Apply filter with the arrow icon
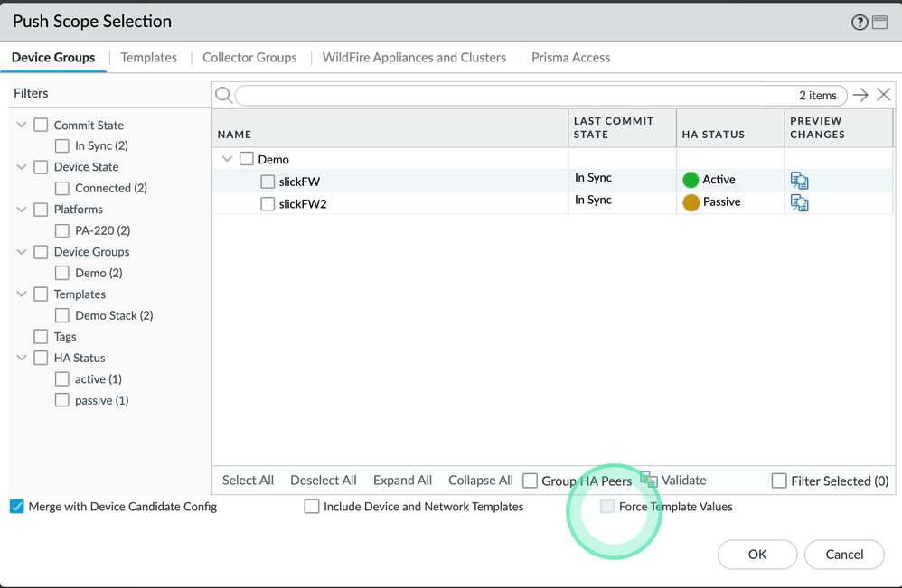The height and width of the screenshot is (588, 902). click(860, 95)
